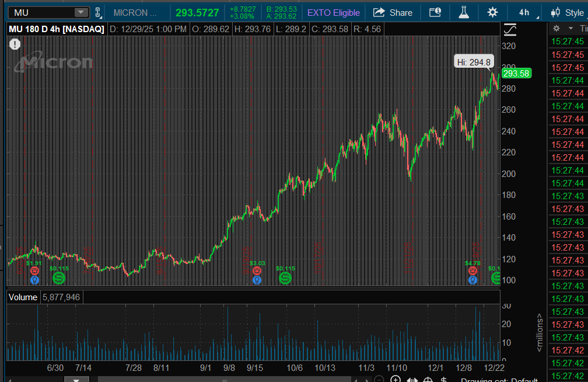Click the symbol link clip icon
This screenshot has height=382, width=588.
point(98,13)
